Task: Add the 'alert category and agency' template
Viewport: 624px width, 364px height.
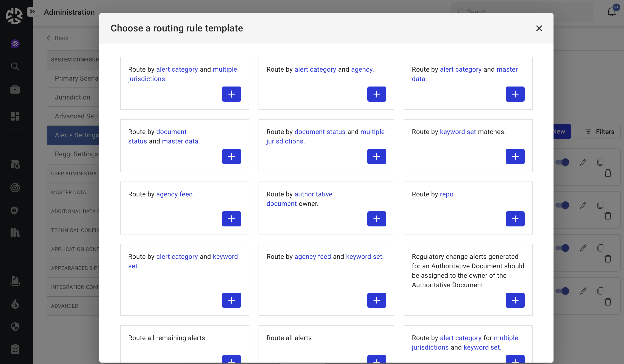Action: (376, 94)
